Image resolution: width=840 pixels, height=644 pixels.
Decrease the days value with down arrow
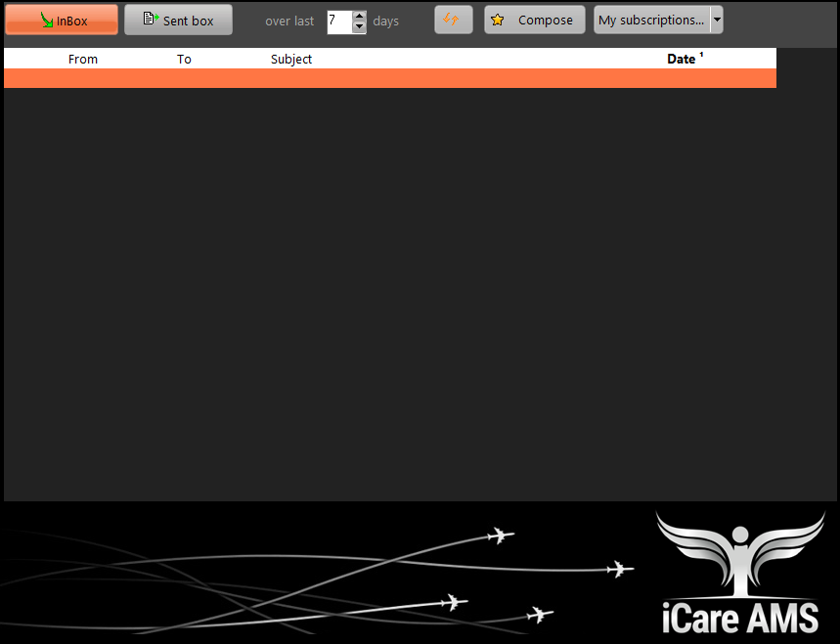pos(360,27)
